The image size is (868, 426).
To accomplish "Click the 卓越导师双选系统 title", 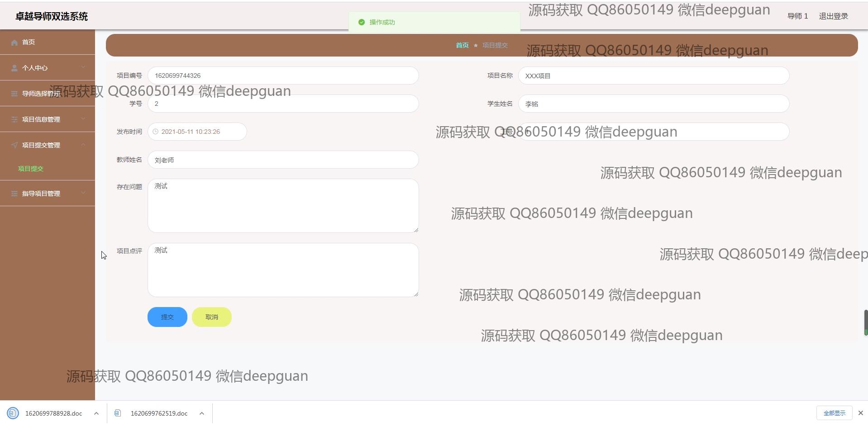I will pos(52,16).
